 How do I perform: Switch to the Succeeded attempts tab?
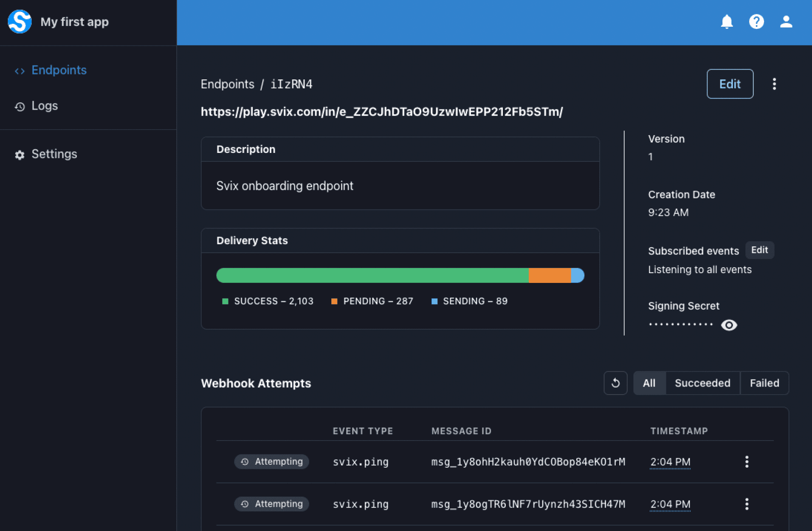[x=702, y=383]
